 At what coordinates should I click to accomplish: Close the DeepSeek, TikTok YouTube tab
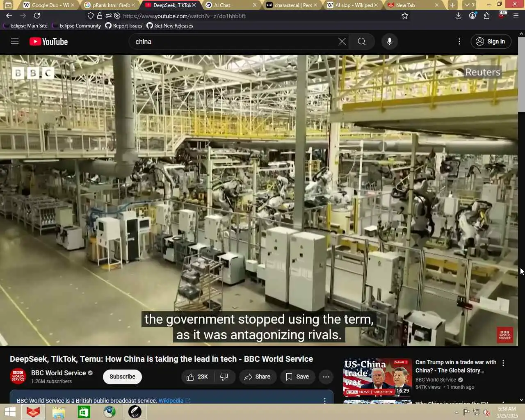tap(194, 5)
